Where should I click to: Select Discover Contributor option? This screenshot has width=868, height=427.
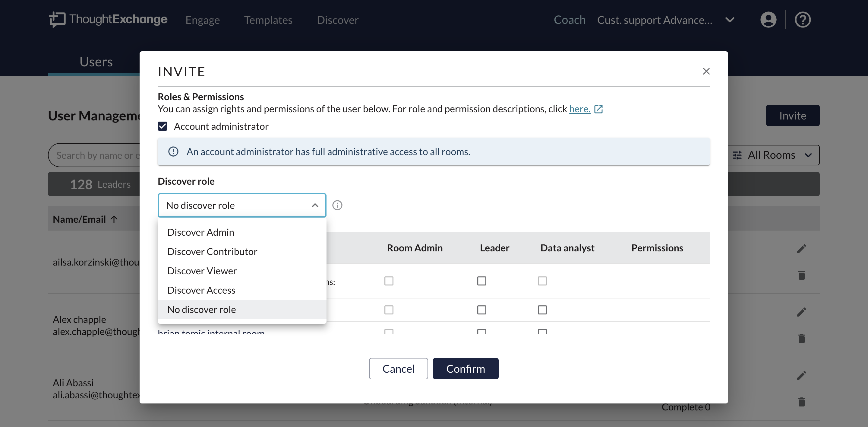coord(242,251)
